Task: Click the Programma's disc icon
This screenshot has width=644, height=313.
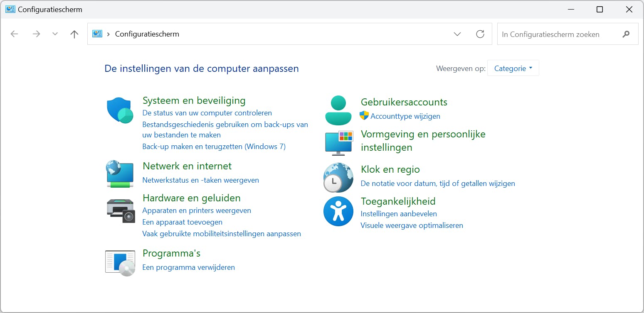Action: click(120, 263)
